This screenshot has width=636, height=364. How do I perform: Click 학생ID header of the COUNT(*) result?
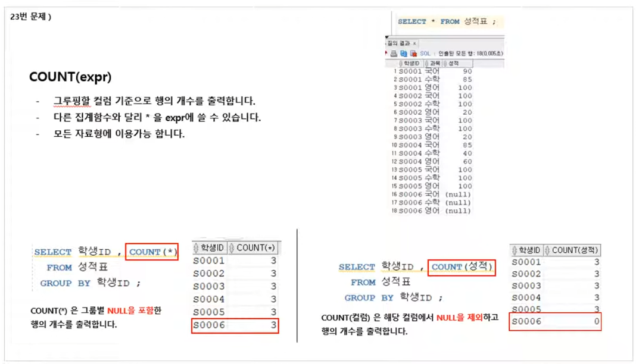(209, 248)
